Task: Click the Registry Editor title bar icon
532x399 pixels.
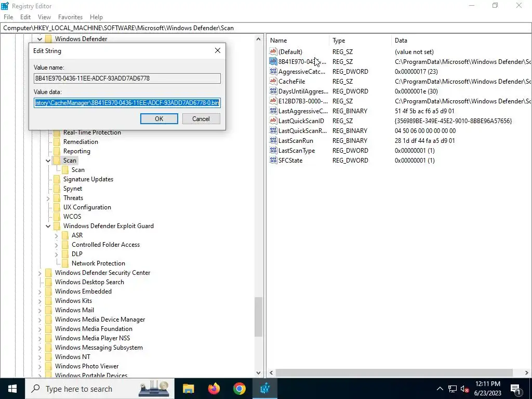Action: [x=5, y=6]
